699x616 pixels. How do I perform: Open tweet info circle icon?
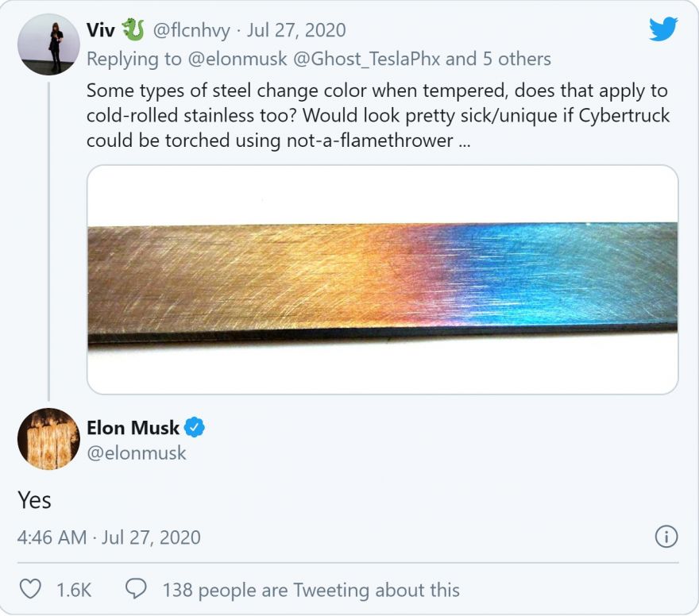click(x=666, y=537)
